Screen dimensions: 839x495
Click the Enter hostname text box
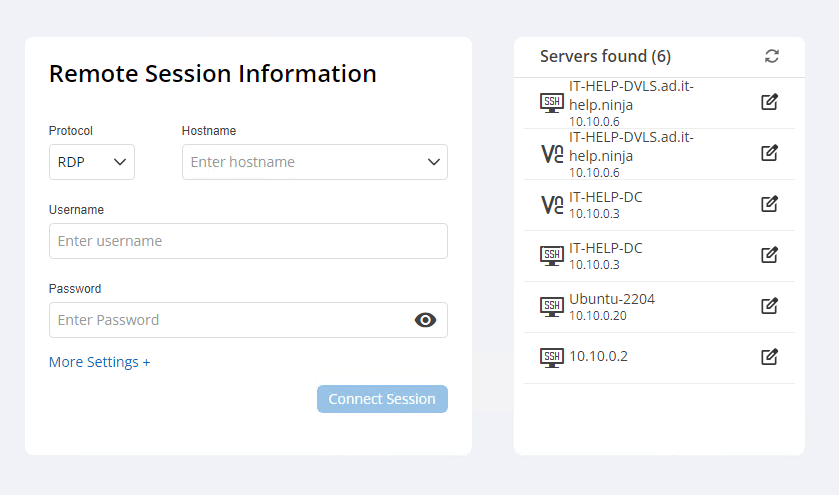coord(300,162)
